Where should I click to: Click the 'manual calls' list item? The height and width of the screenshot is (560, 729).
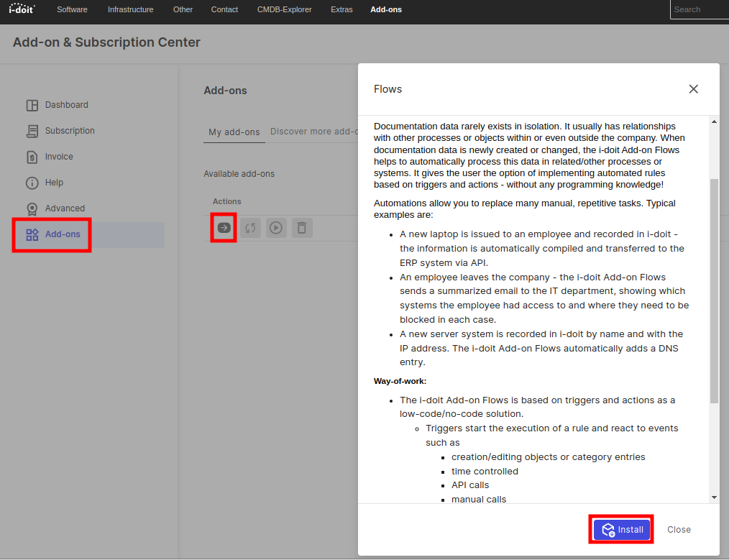click(478, 499)
